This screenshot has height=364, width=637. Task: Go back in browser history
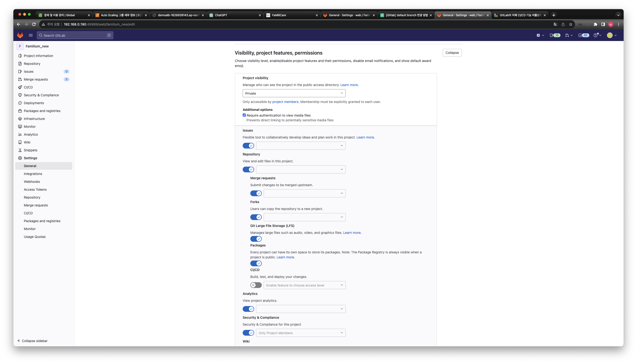click(x=19, y=24)
